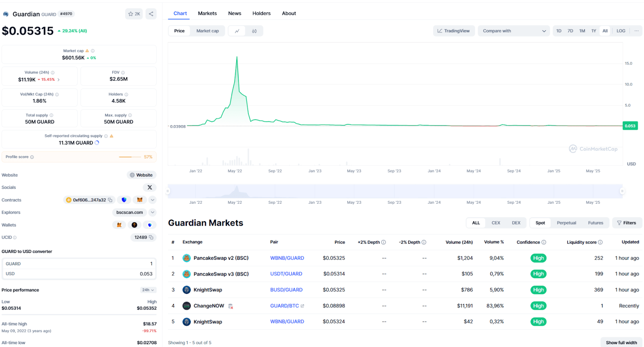Click the blue shield wallet in Wallets row
This screenshot has height=347, width=644.
point(150,225)
